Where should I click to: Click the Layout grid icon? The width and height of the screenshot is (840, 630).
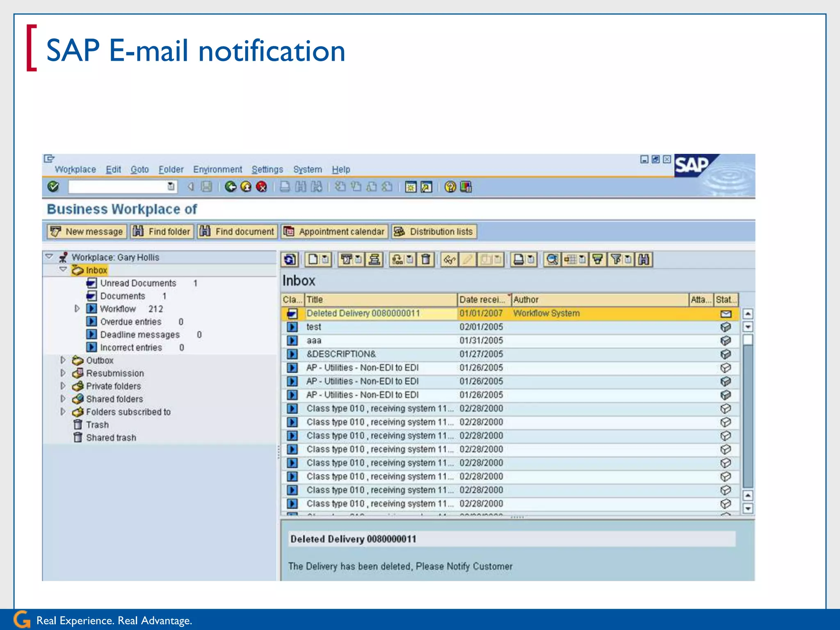point(571,260)
